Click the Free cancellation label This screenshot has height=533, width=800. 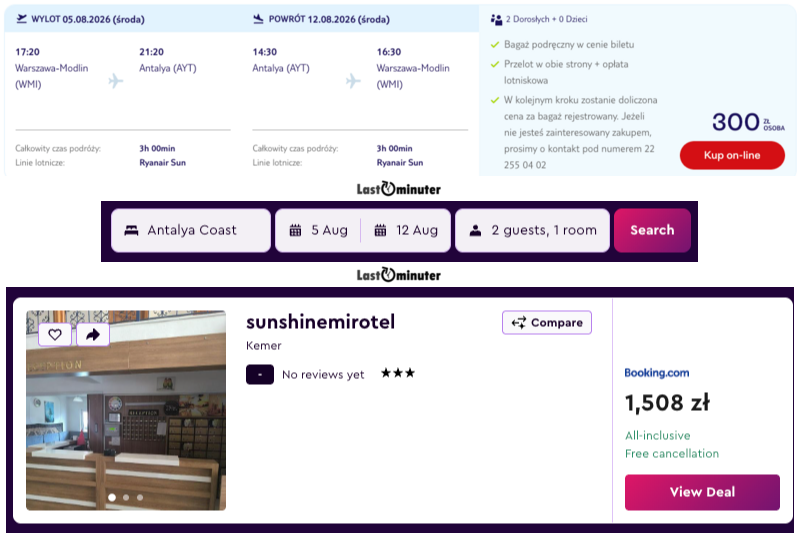click(x=672, y=453)
